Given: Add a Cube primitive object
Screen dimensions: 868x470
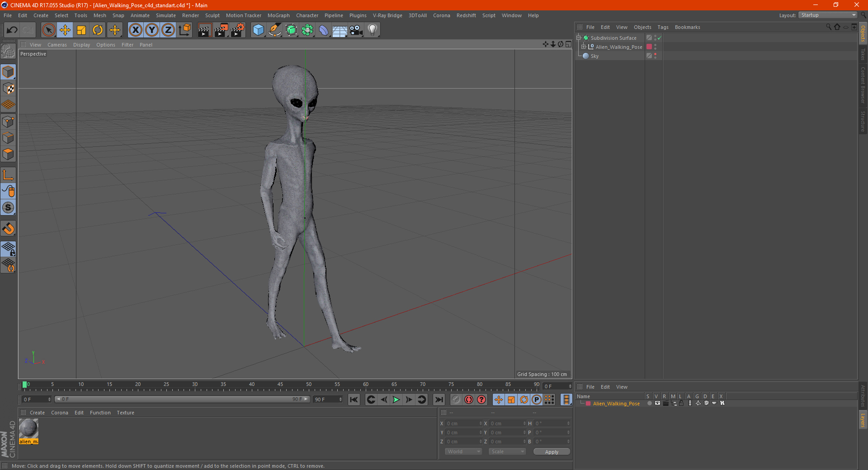Looking at the screenshot, I should (x=258, y=30).
